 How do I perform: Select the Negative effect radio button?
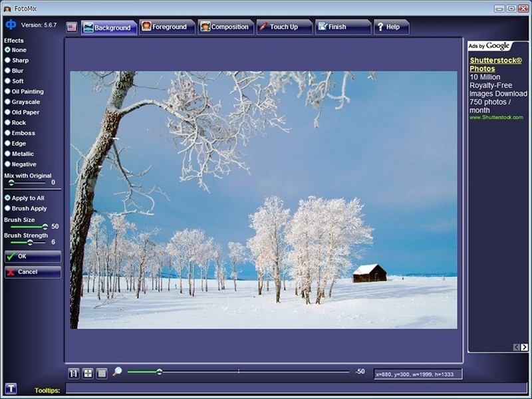(x=21, y=164)
